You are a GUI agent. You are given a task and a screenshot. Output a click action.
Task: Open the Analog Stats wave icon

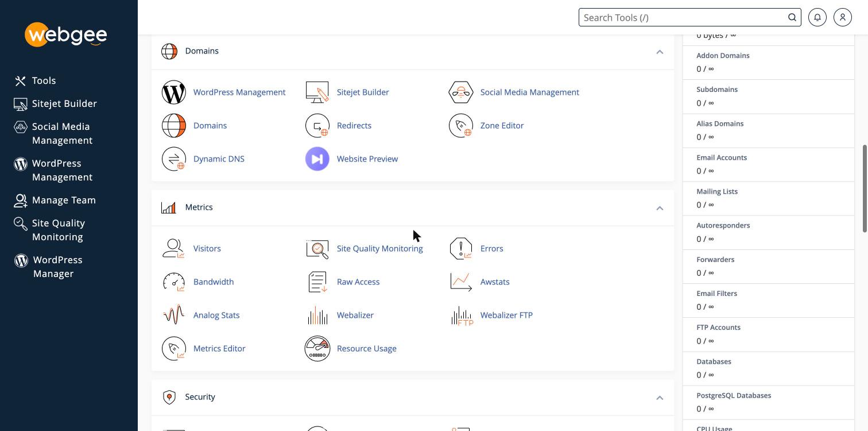(174, 315)
